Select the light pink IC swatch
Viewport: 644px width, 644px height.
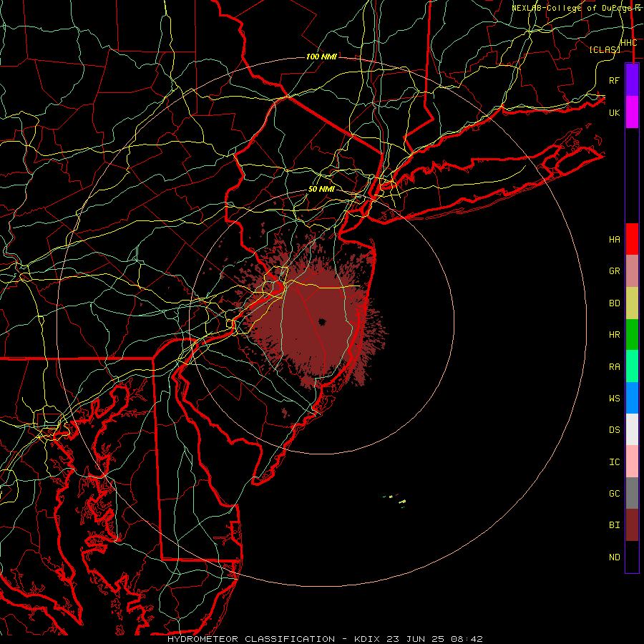pyautogui.click(x=632, y=462)
